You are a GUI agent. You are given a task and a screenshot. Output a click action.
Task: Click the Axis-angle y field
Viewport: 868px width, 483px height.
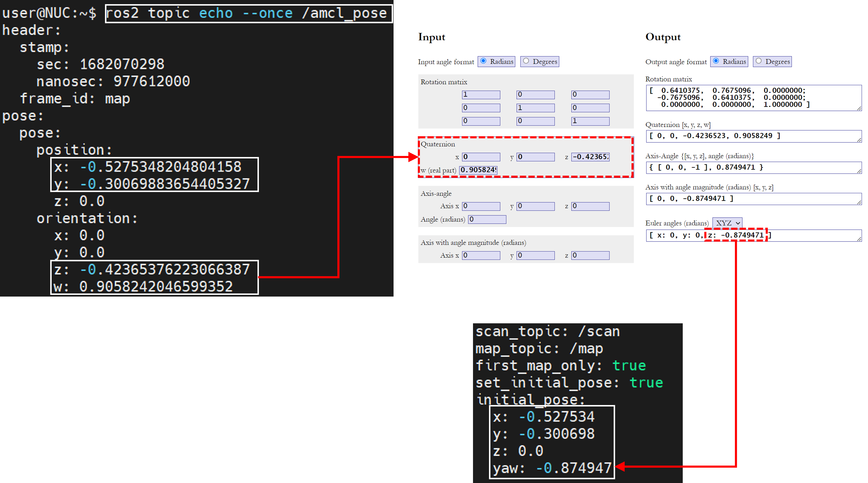click(x=535, y=206)
